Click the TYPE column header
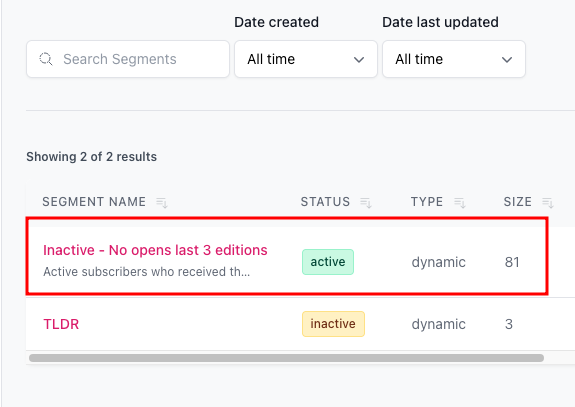Screen dimensions: 575x407 [x=427, y=202]
